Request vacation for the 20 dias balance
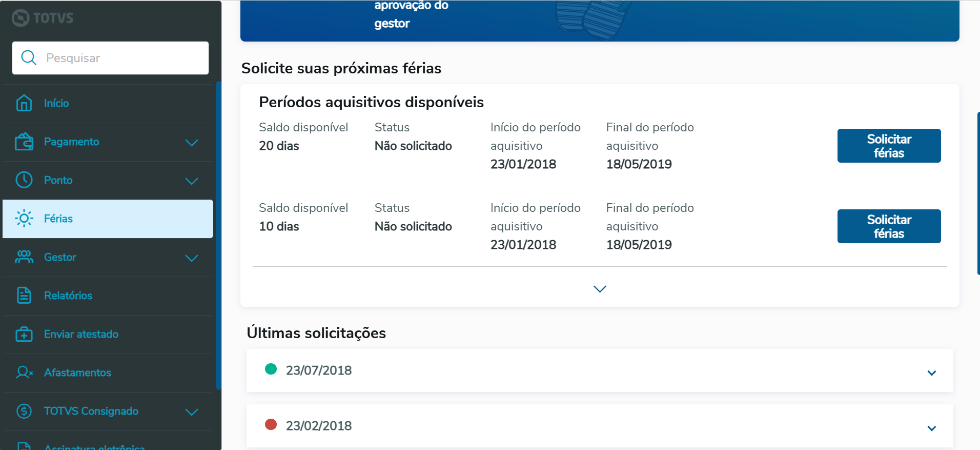980x450 pixels. tap(889, 146)
